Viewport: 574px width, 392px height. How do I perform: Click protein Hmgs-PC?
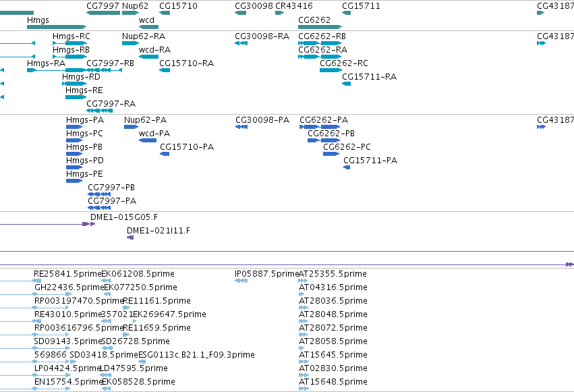coord(74,140)
